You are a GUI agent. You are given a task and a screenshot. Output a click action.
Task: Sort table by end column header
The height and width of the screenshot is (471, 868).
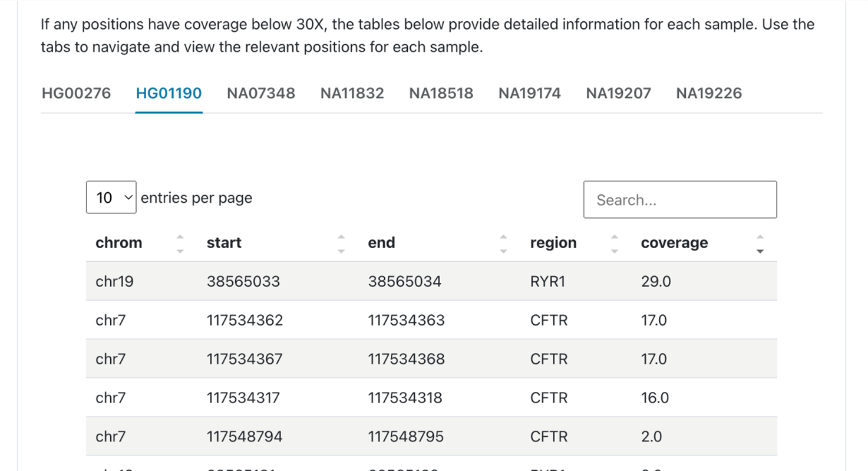[x=381, y=243]
